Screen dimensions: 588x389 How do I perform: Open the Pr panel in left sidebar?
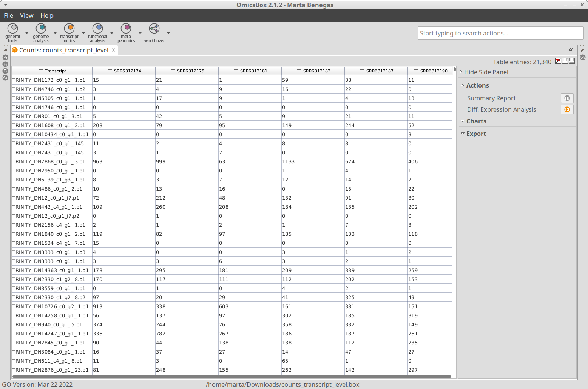pyautogui.click(x=5, y=57)
